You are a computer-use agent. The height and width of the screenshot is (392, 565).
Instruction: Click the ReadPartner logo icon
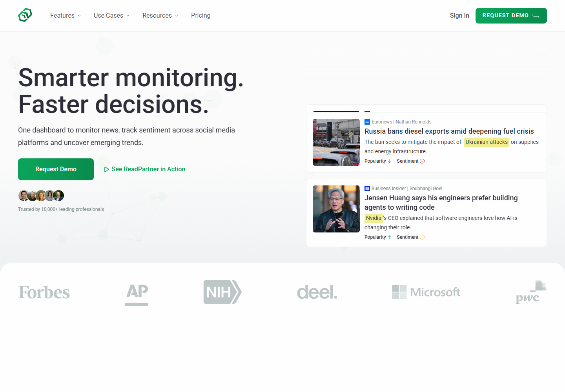coord(25,15)
